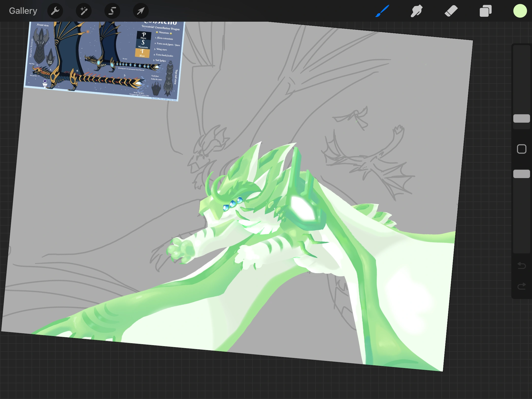Return to the Gallery
532x399 pixels.
point(23,11)
